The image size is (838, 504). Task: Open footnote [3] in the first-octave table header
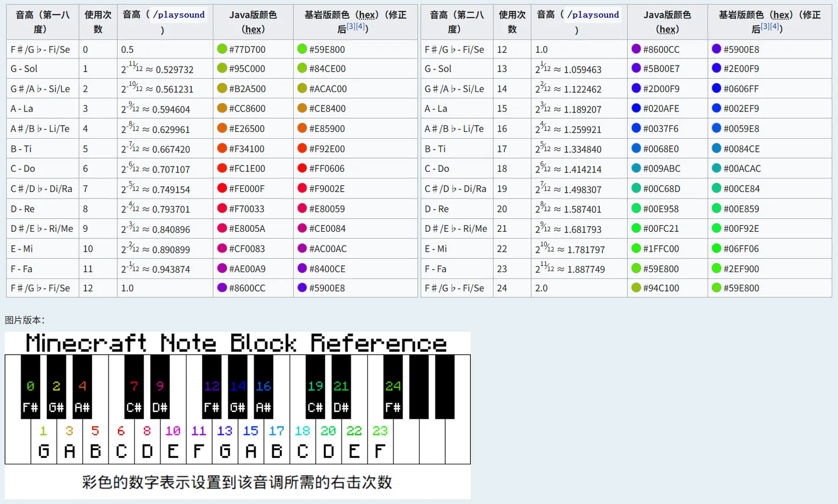coord(351,27)
